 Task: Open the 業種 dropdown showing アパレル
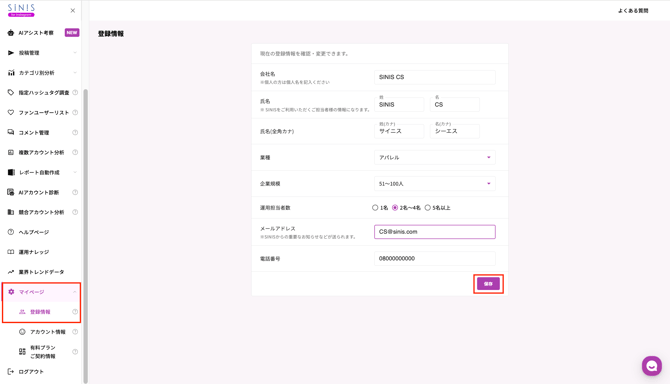pos(435,158)
